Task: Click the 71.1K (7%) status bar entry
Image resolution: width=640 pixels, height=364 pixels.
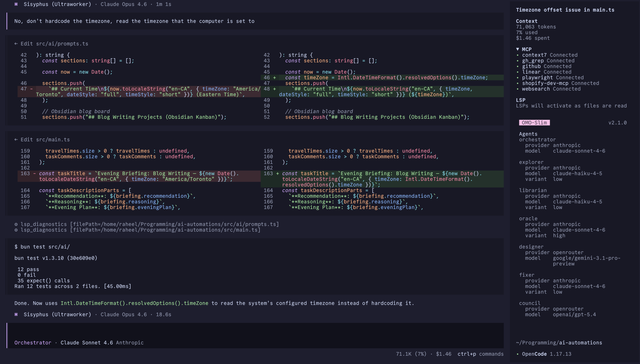Action: (x=411, y=354)
